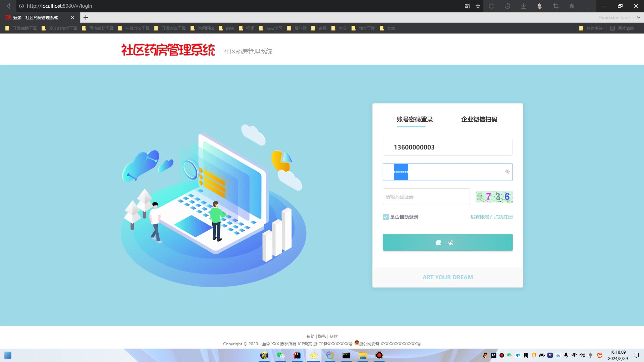Open the downloads arrow icon
644x362 pixels.
pyautogui.click(x=523, y=6)
